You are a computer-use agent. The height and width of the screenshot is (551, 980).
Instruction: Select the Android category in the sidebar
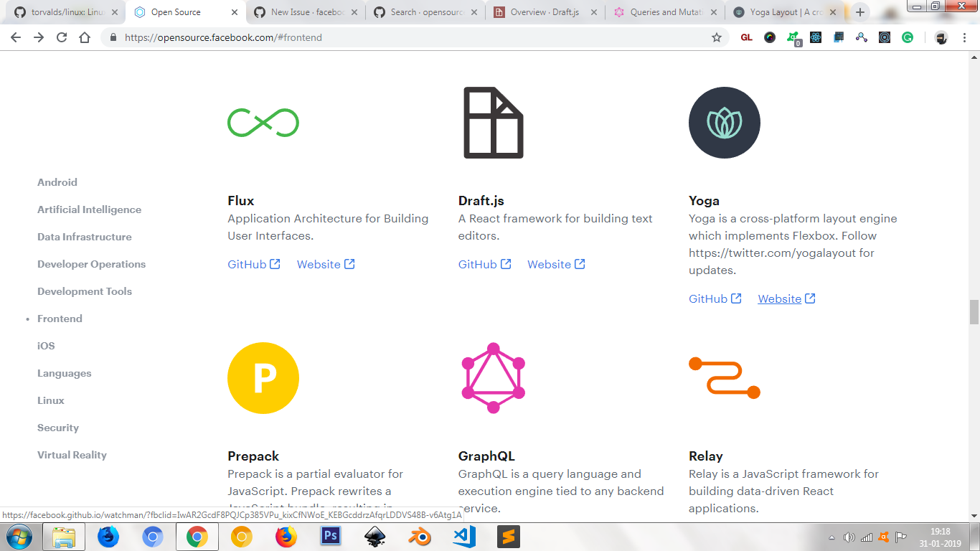pos(57,182)
